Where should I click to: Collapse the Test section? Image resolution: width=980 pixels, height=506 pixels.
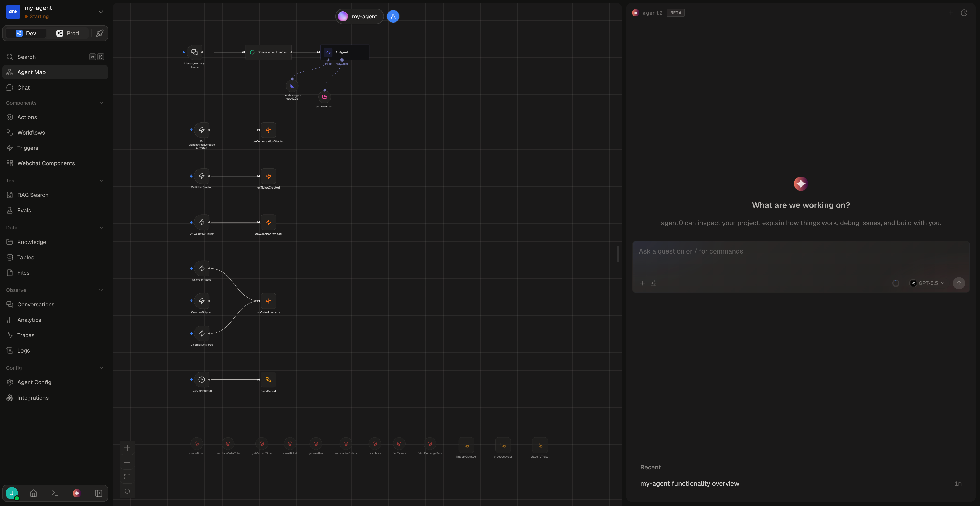click(101, 181)
